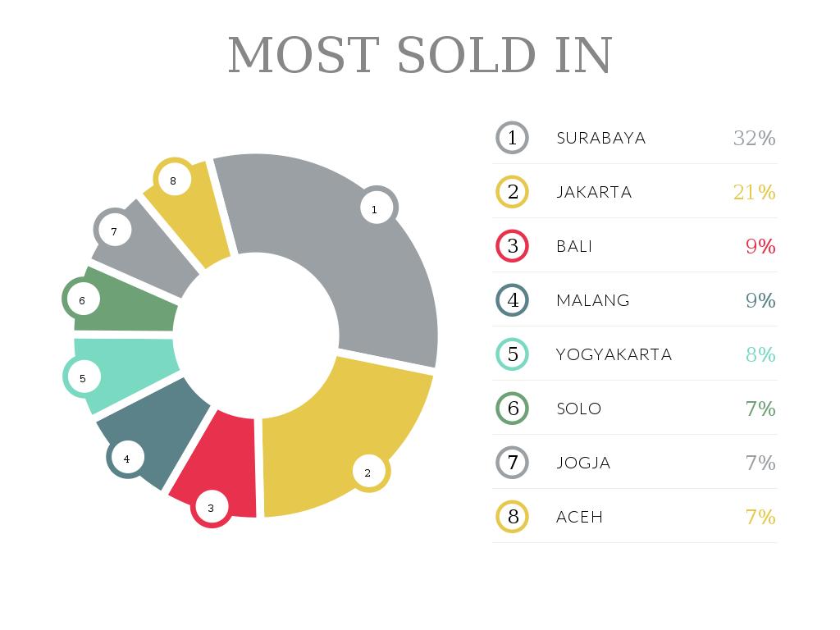The image size is (840, 630).
Task: Select the yellow number 2 legend circle
Action: (x=513, y=192)
